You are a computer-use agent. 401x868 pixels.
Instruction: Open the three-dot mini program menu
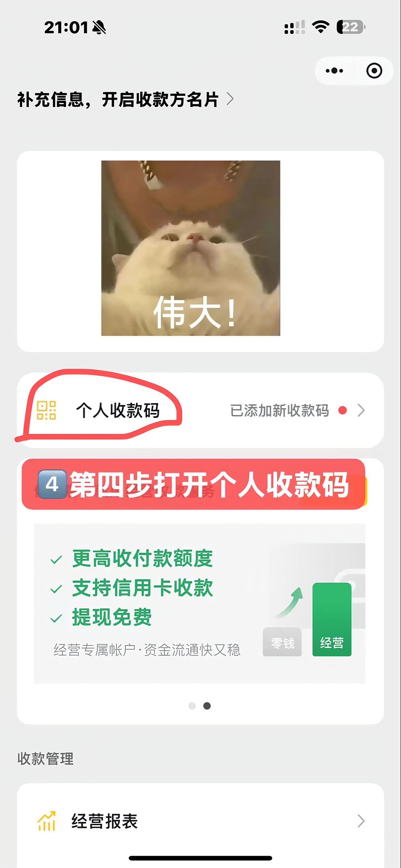334,71
